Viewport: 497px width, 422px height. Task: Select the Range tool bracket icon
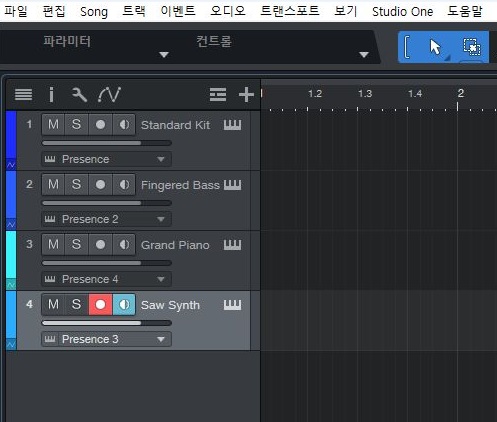point(407,47)
